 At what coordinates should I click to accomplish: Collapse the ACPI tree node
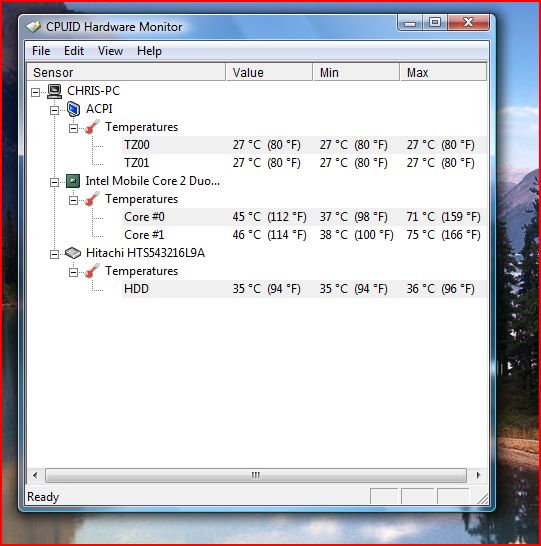coord(54,110)
